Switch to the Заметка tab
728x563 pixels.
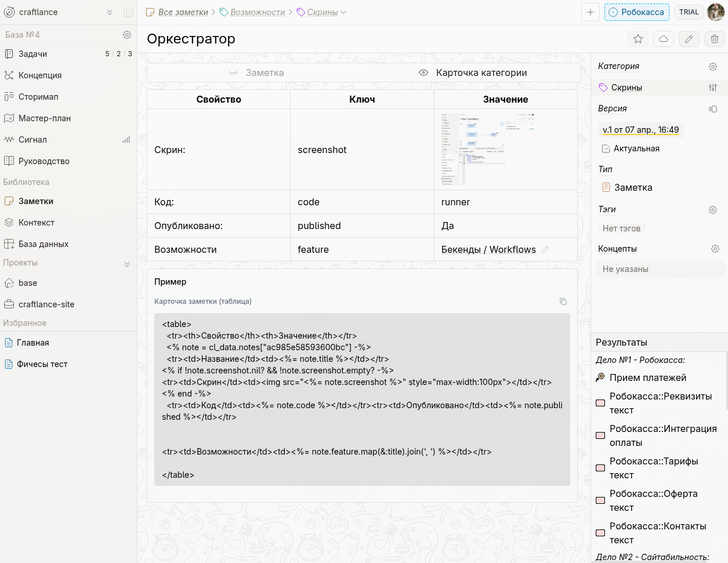coord(255,72)
